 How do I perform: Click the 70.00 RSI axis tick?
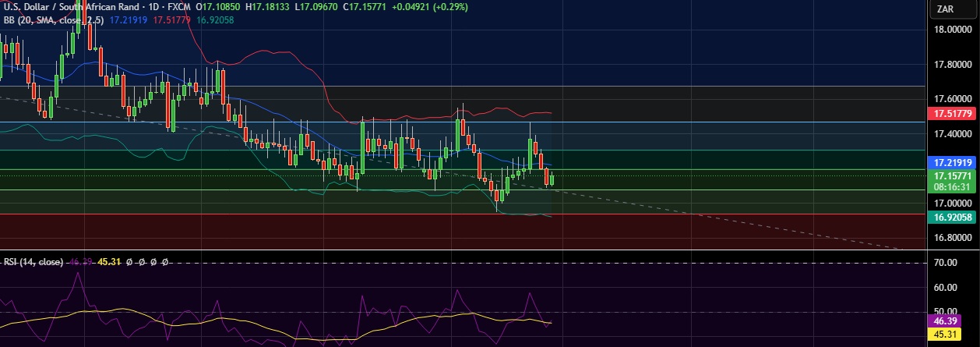point(946,264)
